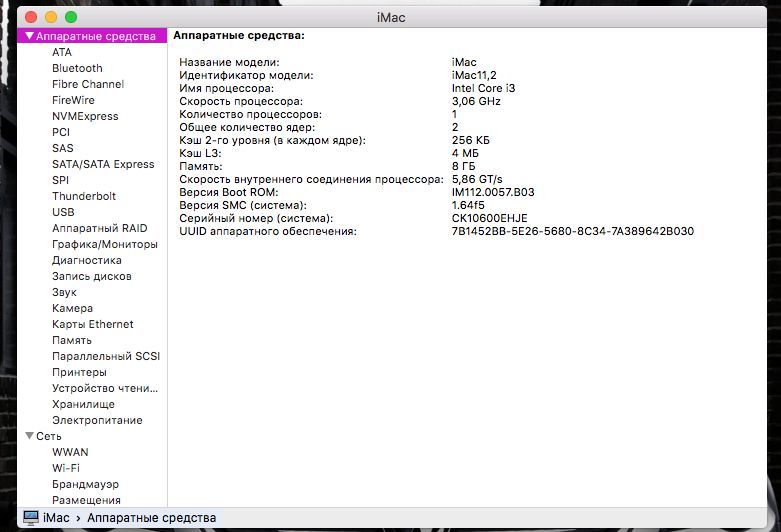This screenshot has height=532, width=781.
Task: Click Boot ROM version IM112.0057.B03
Action: [493, 192]
